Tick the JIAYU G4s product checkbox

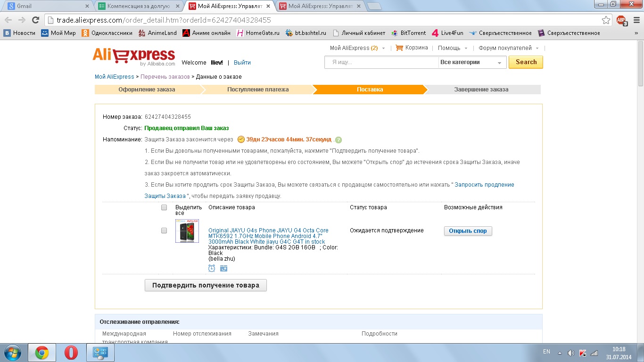(x=164, y=230)
